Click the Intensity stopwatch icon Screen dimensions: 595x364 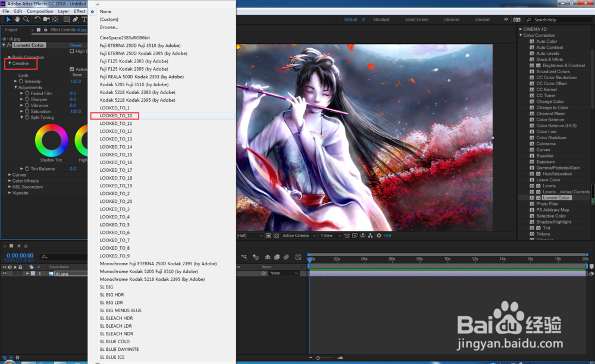[x=21, y=81]
